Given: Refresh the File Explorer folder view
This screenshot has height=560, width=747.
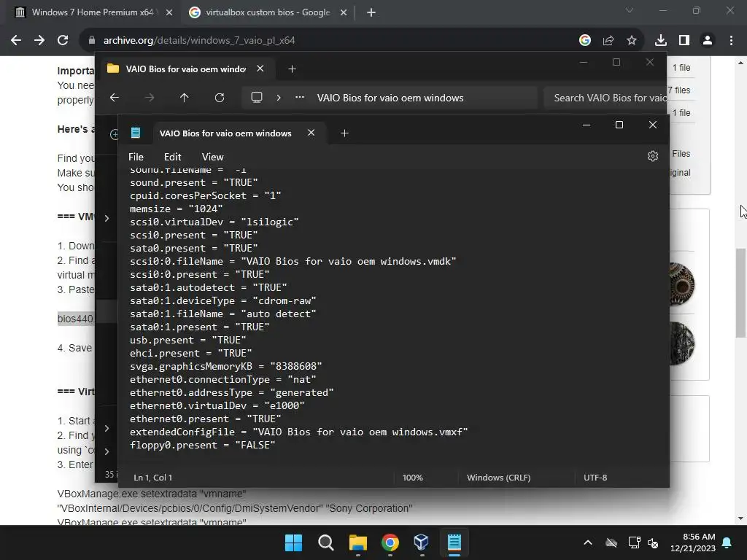Looking at the screenshot, I should 220,98.
